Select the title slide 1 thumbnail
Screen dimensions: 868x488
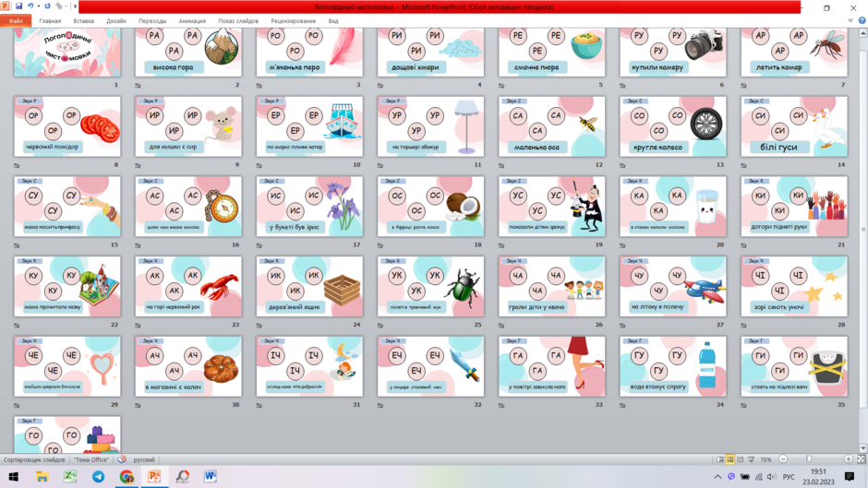pyautogui.click(x=67, y=52)
